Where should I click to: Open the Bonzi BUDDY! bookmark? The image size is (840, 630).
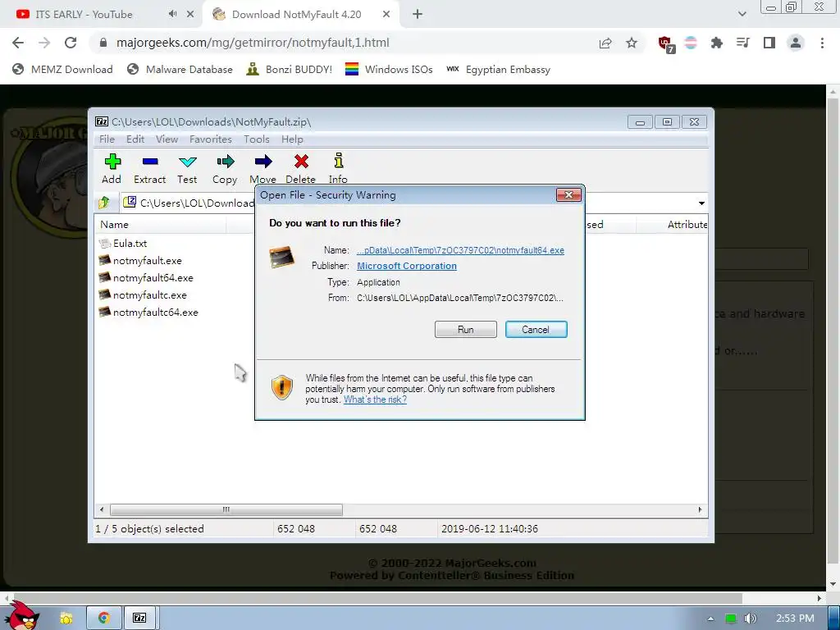pyautogui.click(x=290, y=69)
